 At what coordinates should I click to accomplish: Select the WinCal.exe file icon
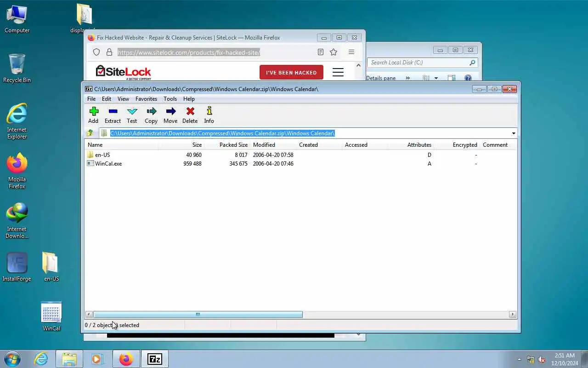coord(90,163)
